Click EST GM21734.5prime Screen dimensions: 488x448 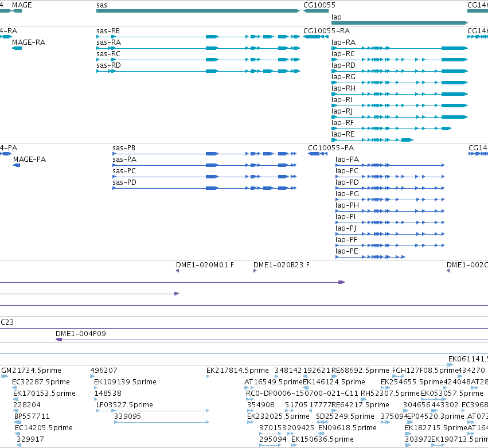[31, 371]
